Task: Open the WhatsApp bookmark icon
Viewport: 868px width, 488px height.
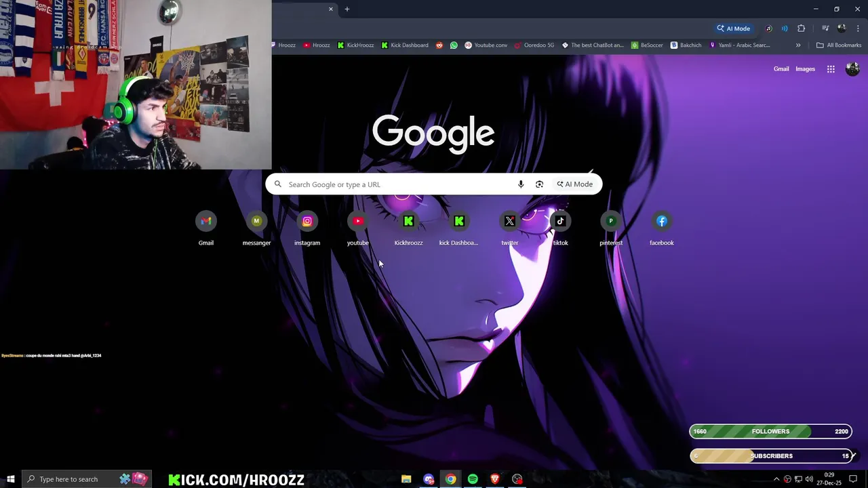Action: [x=454, y=45]
